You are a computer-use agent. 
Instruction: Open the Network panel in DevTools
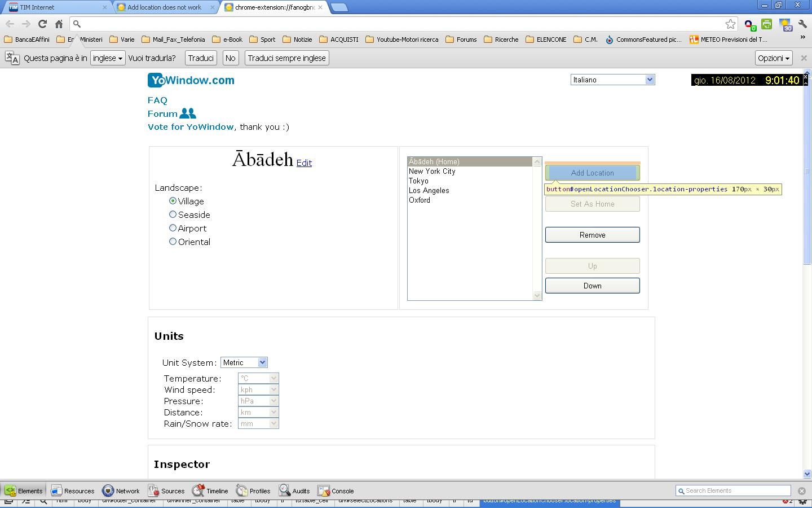(x=121, y=491)
